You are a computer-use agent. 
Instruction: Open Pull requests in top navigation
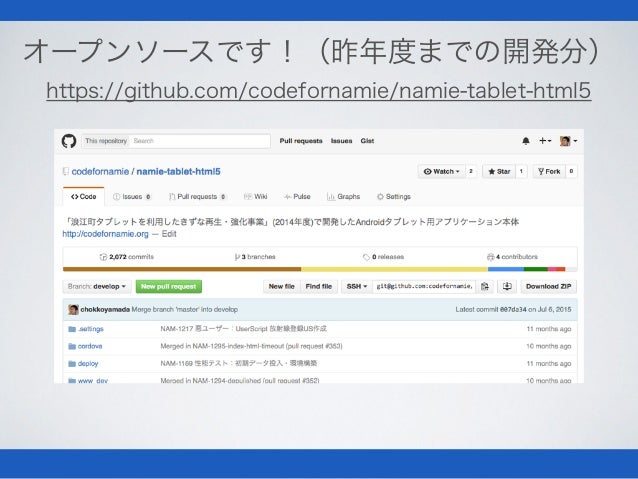(x=301, y=141)
